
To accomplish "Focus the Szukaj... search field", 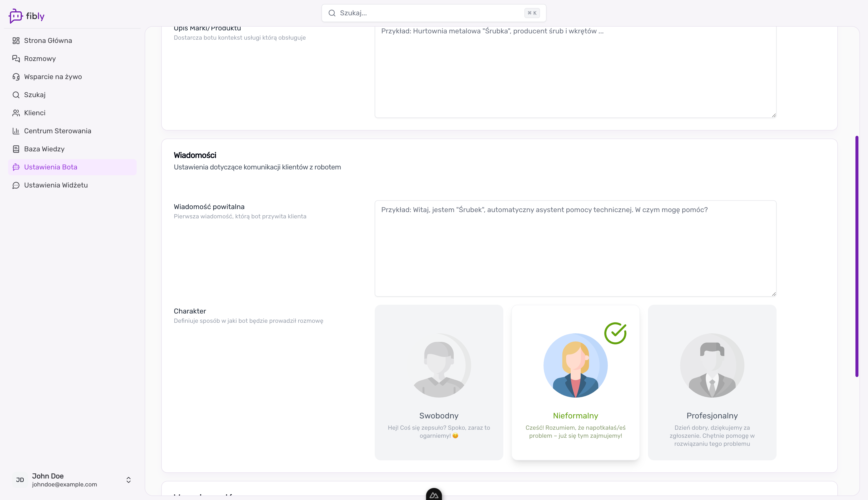I will click(434, 13).
